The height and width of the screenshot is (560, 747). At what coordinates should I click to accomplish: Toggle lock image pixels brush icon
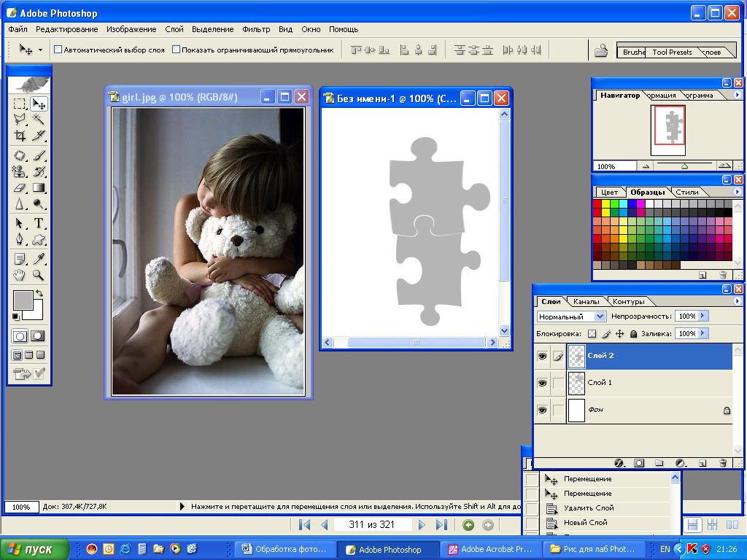pyautogui.click(x=606, y=334)
